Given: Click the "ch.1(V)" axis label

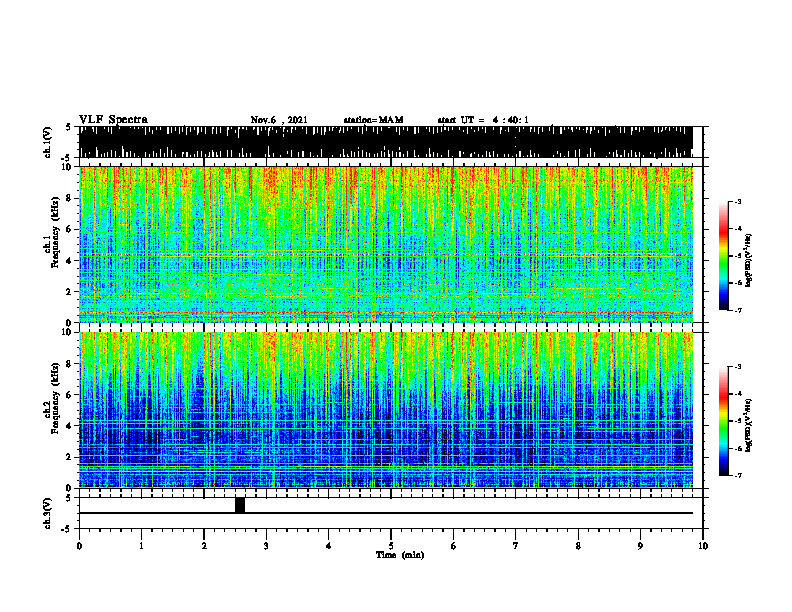Looking at the screenshot, I should point(47,142).
